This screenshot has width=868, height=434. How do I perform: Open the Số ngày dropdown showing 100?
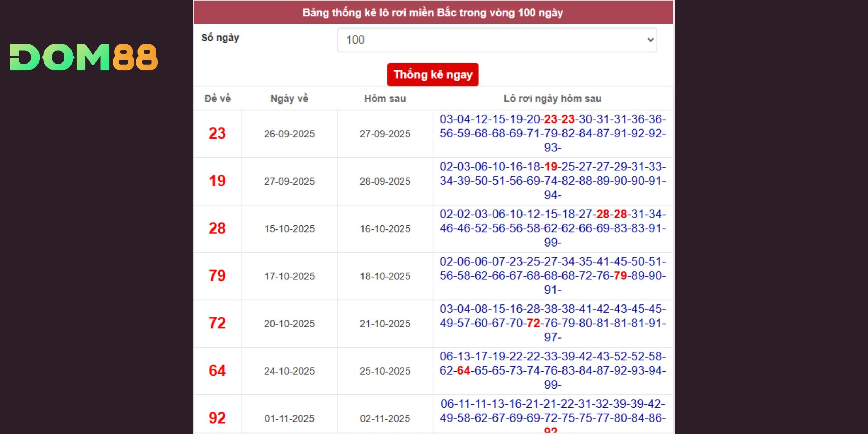coord(496,40)
